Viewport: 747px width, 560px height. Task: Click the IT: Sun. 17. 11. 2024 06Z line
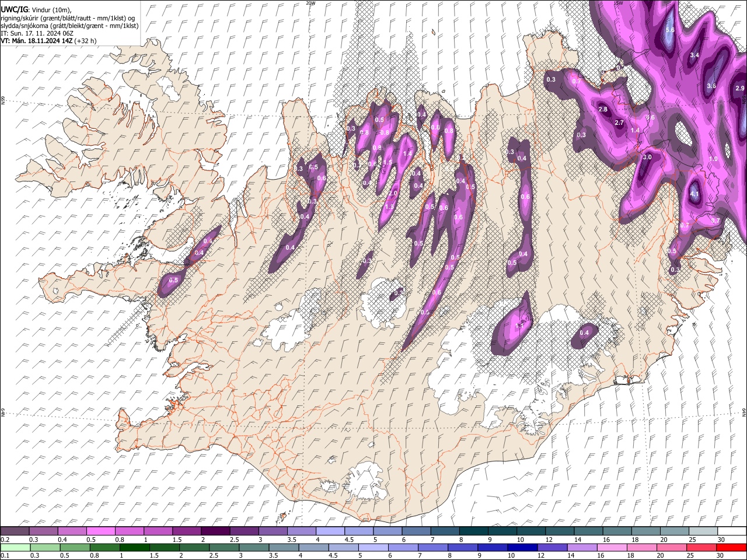38,33
